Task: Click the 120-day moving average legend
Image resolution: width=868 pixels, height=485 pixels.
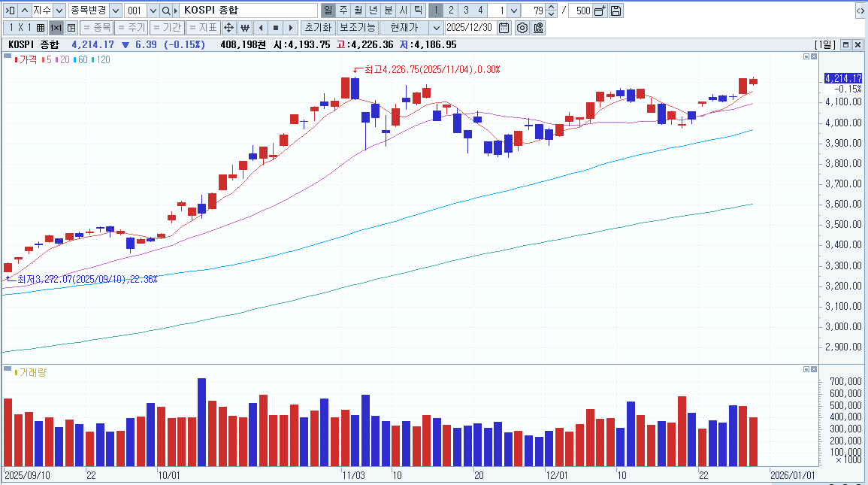Action: coord(101,60)
